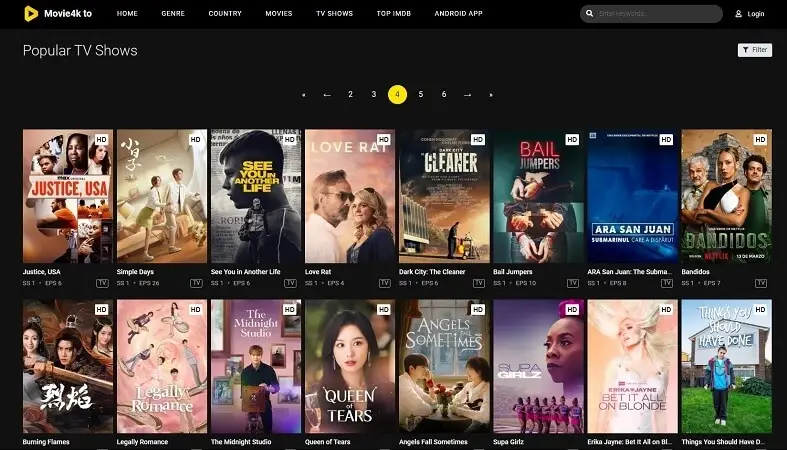Click the search magnifier icon
Screen dimensions: 787x450
[x=590, y=14]
